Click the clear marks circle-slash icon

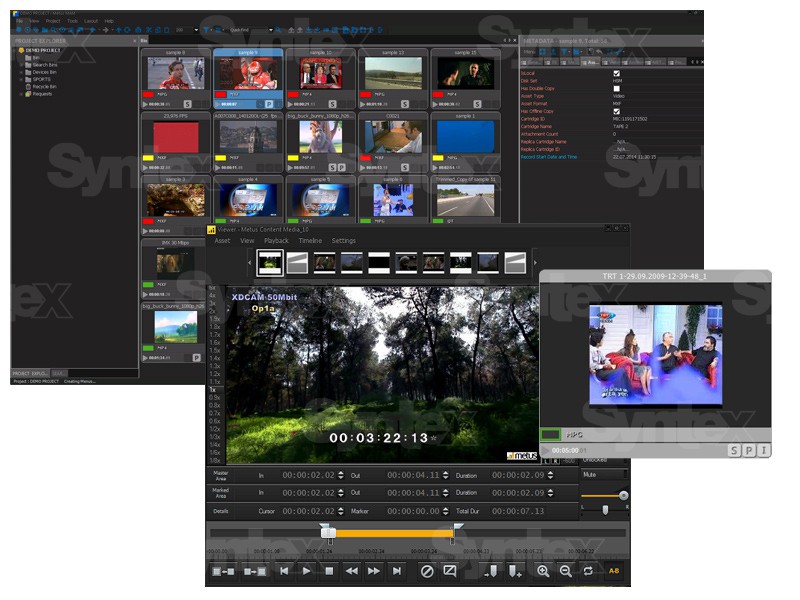pos(427,571)
